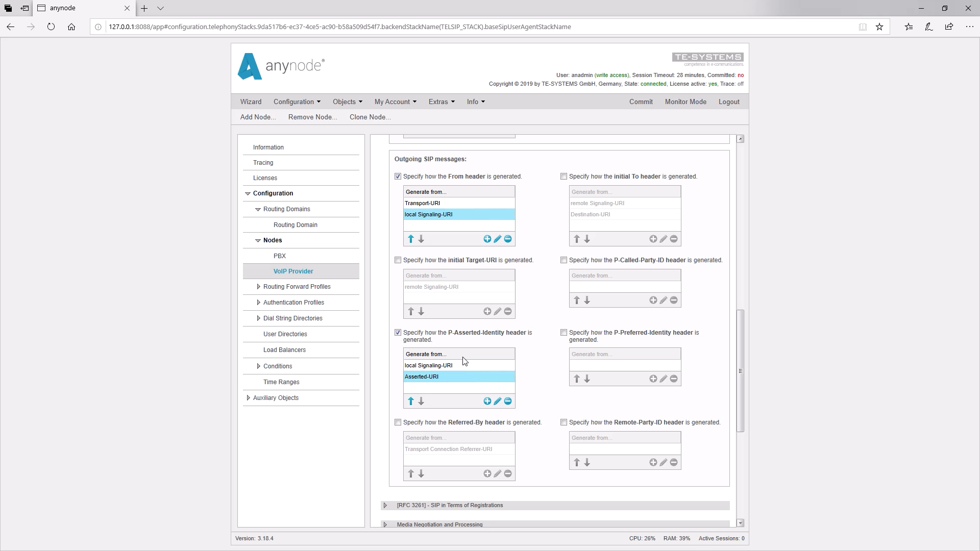Viewport: 980px width, 551px height.
Task: Expand Routing Forward Profiles
Action: [258, 287]
